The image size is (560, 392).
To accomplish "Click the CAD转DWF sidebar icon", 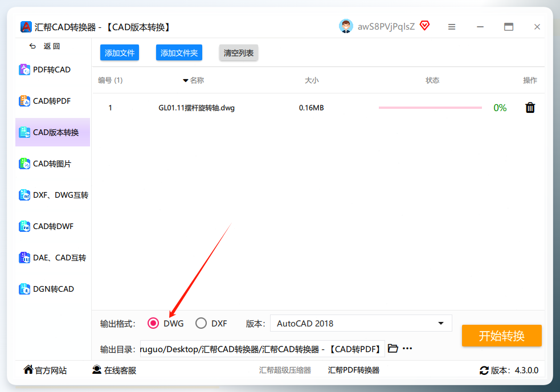I will click(x=24, y=226).
